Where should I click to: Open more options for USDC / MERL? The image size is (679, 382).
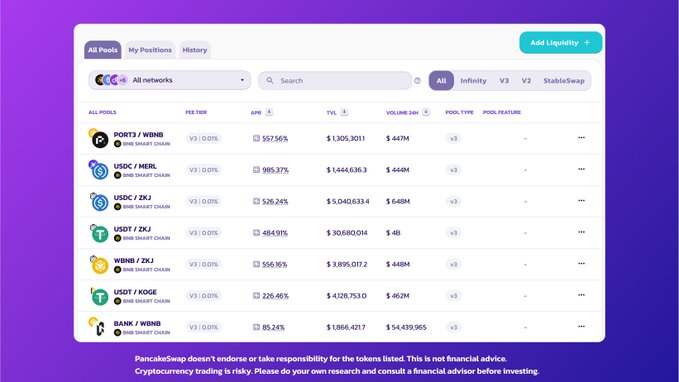coord(581,169)
